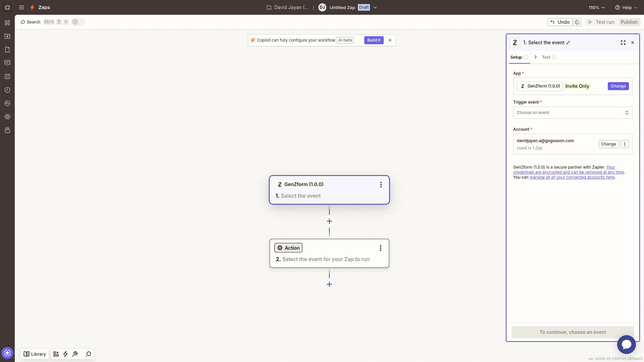
Task: Open the 110% zoom level control
Action: 596,7
